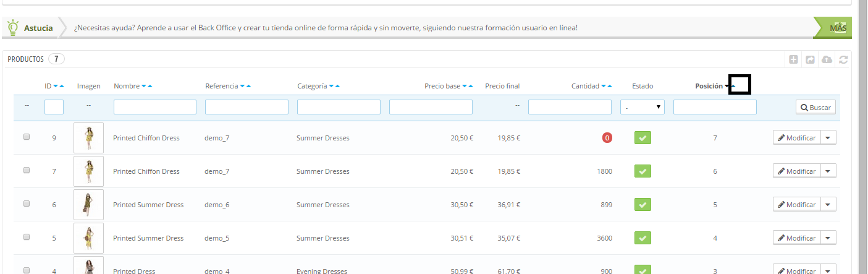This screenshot has width=868, height=274.
Task: Sort Cantidad column ascending with up arrow
Action: pos(610,87)
